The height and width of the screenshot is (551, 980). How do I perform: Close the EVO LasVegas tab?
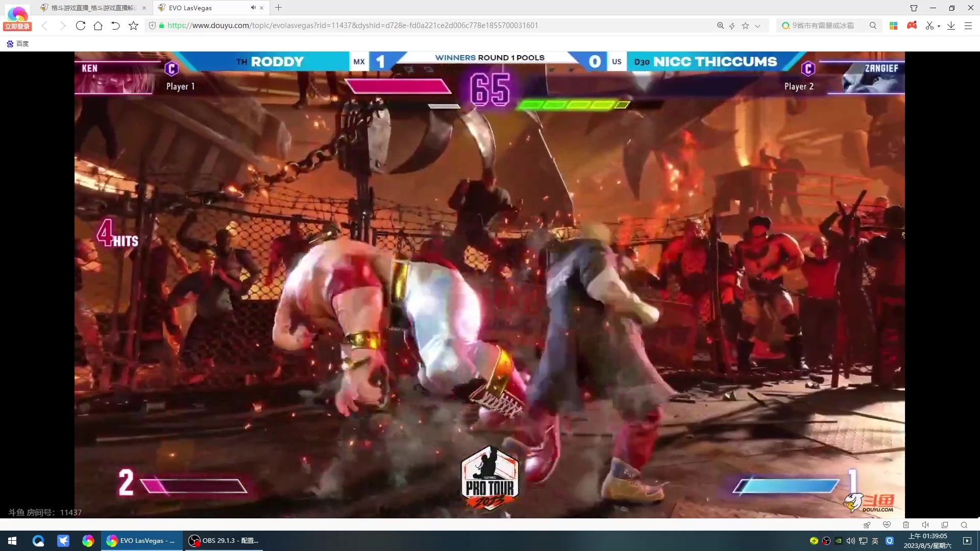click(x=262, y=8)
